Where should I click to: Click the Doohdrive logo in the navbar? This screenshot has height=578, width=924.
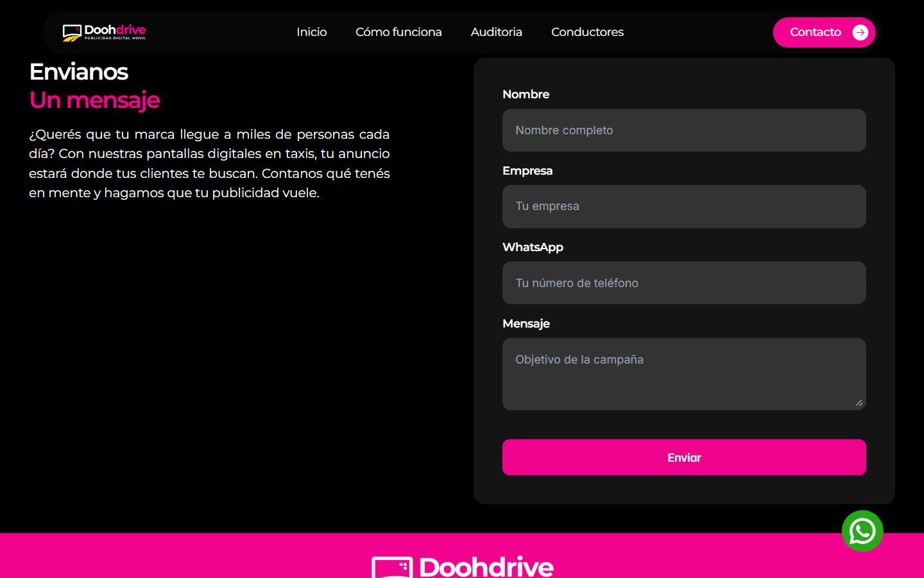click(104, 32)
